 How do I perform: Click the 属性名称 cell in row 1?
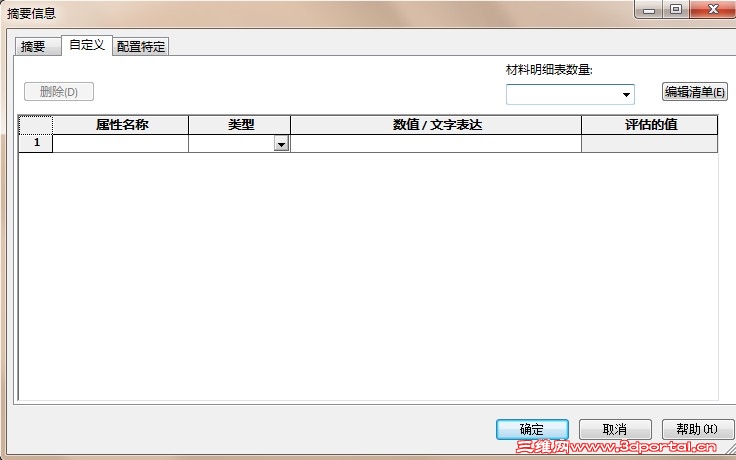point(120,144)
